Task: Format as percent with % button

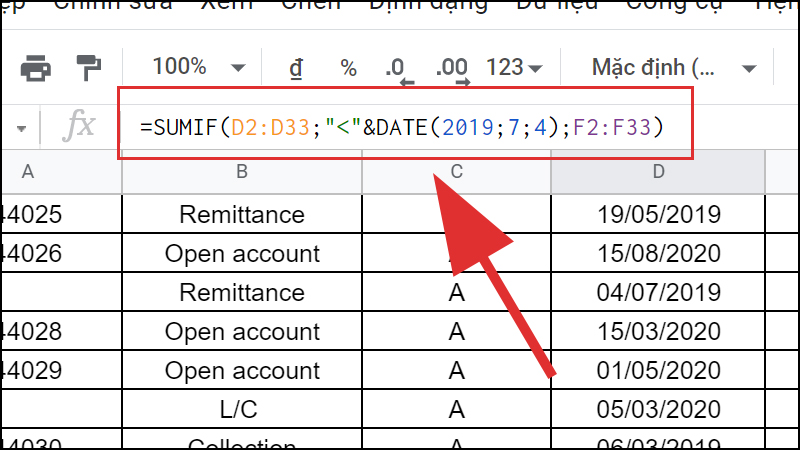Action: tap(348, 68)
